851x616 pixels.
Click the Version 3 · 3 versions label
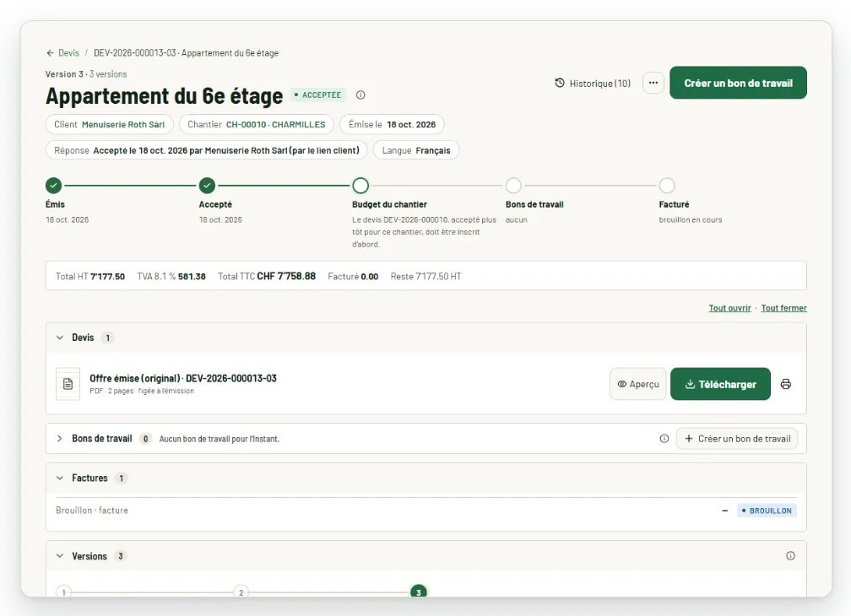click(x=86, y=74)
